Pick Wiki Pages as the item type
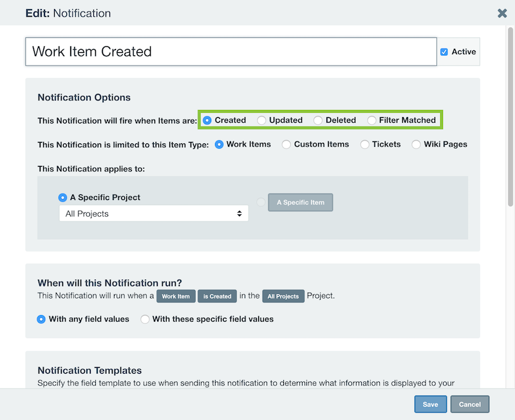The width and height of the screenshot is (515, 420). pyautogui.click(x=416, y=144)
